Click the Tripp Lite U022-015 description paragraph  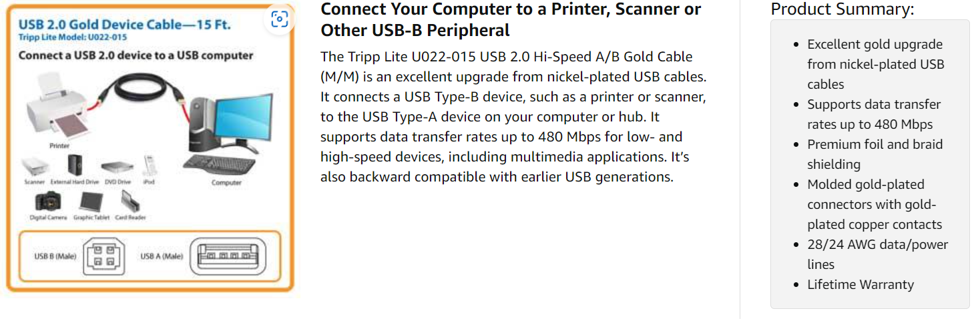(513, 117)
